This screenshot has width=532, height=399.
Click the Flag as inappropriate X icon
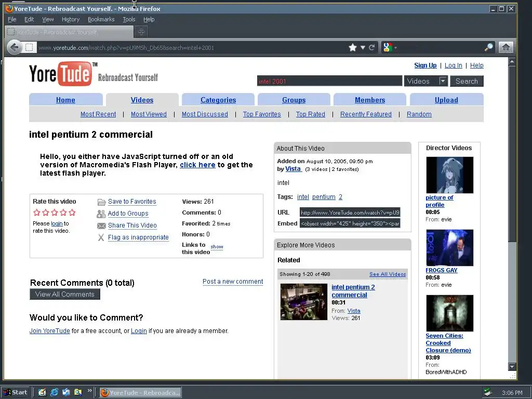coord(101,237)
